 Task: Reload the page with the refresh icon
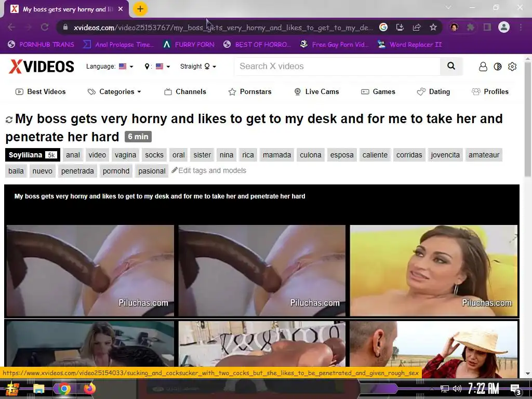click(x=45, y=27)
